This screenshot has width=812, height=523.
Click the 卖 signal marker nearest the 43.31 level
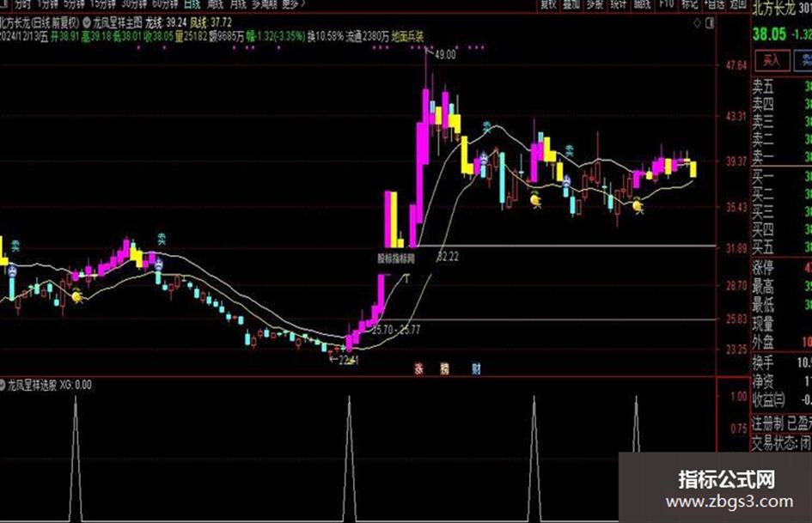[x=488, y=127]
